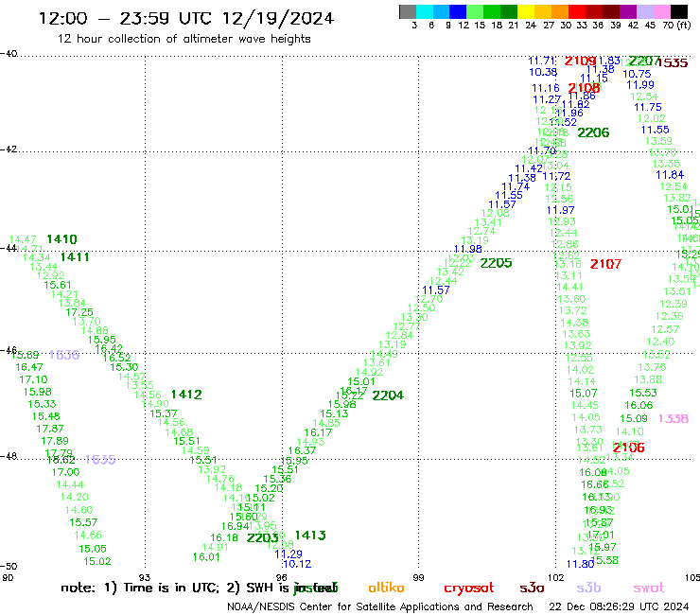This screenshot has width=700, height=615.
Task: Click the 17.10 wave height value
Action: tap(33, 379)
